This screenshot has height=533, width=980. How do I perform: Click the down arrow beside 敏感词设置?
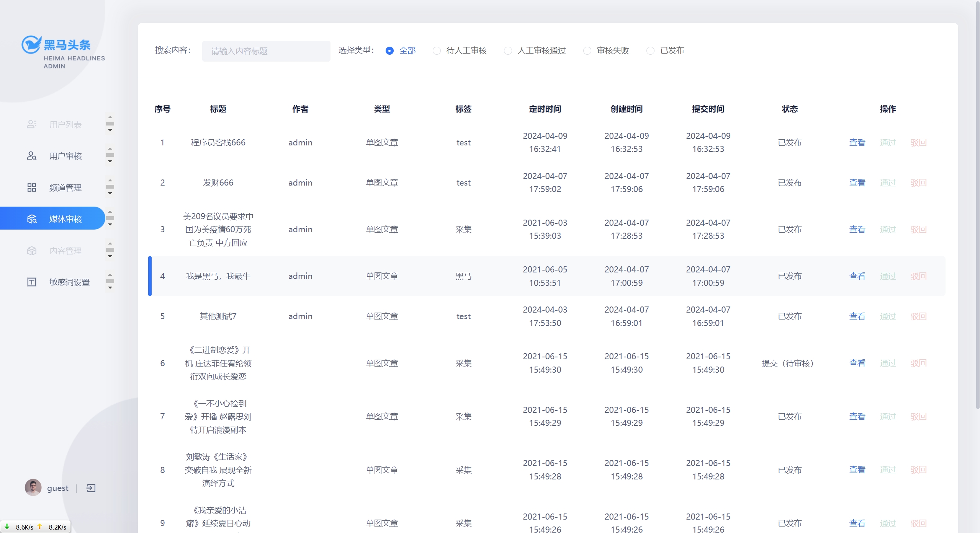pyautogui.click(x=110, y=288)
